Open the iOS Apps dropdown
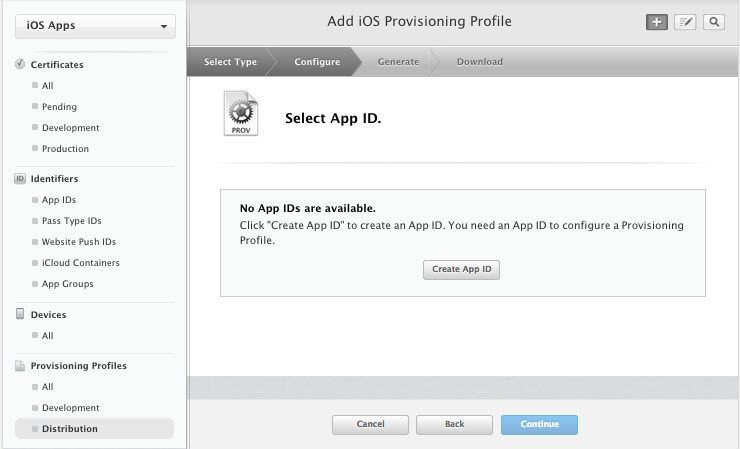The height and width of the screenshot is (449, 740). [x=95, y=26]
